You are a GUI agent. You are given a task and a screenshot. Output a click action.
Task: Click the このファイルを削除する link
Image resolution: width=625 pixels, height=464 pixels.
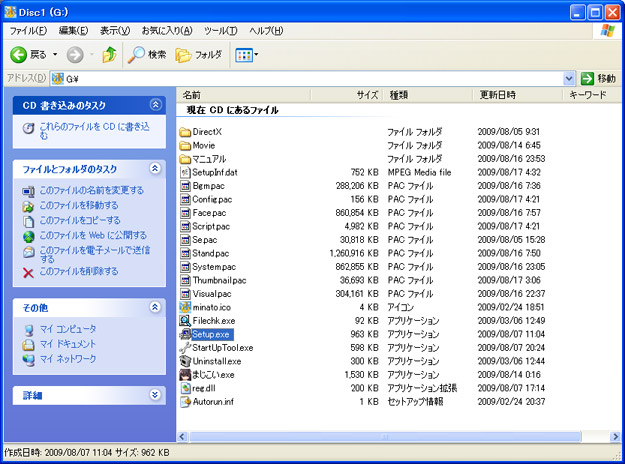click(x=78, y=271)
